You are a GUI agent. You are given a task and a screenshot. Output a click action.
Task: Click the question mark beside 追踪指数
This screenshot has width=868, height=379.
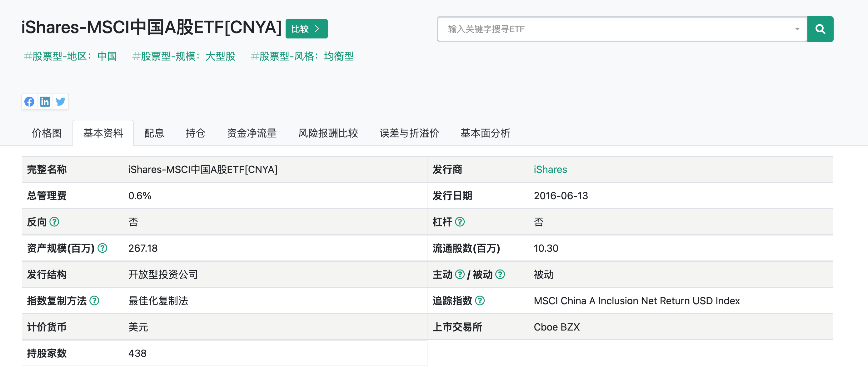coord(481,301)
